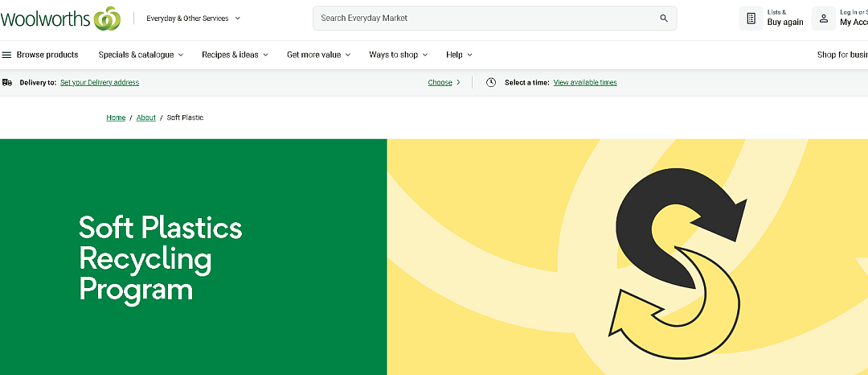This screenshot has width=868, height=375.
Task: Click the delivery truck icon
Action: pyautogui.click(x=7, y=83)
